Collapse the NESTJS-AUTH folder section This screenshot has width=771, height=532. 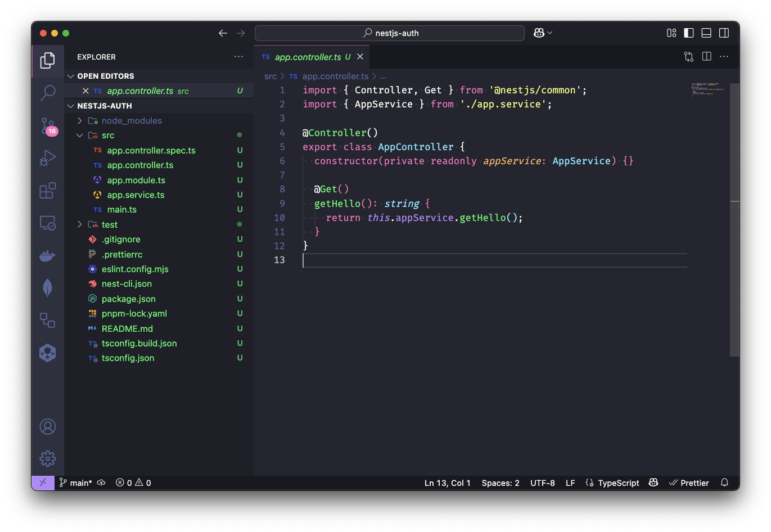click(159, 106)
